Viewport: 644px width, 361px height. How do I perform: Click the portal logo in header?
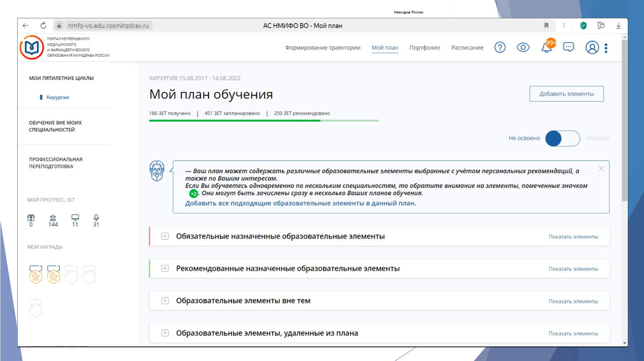point(32,47)
